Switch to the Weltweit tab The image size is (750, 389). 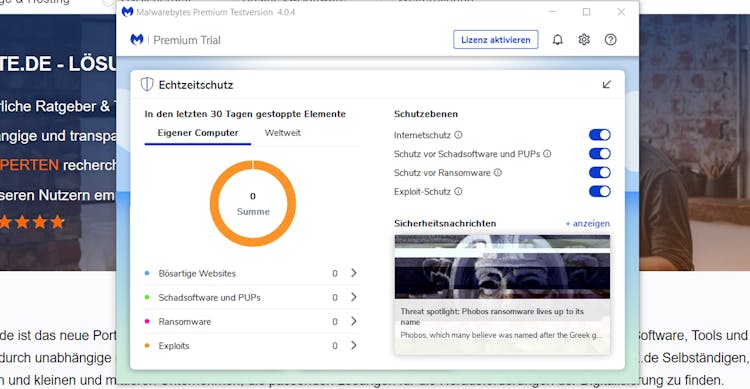click(283, 133)
